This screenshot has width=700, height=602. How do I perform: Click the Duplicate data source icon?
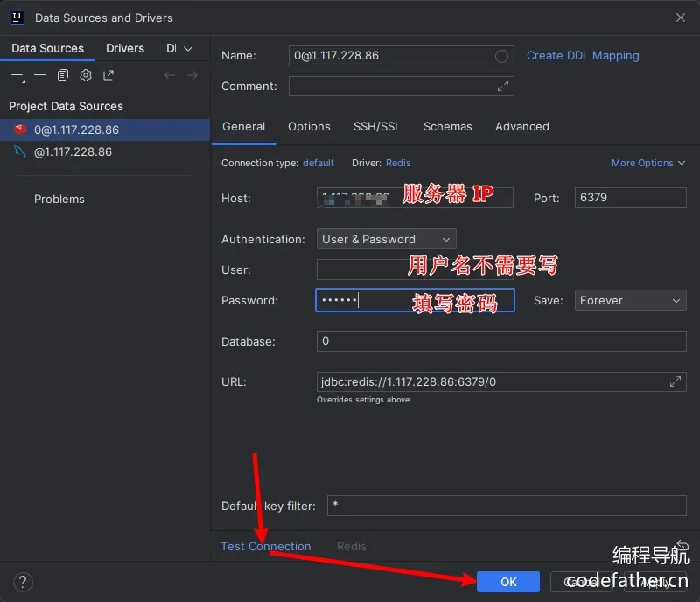pos(63,76)
